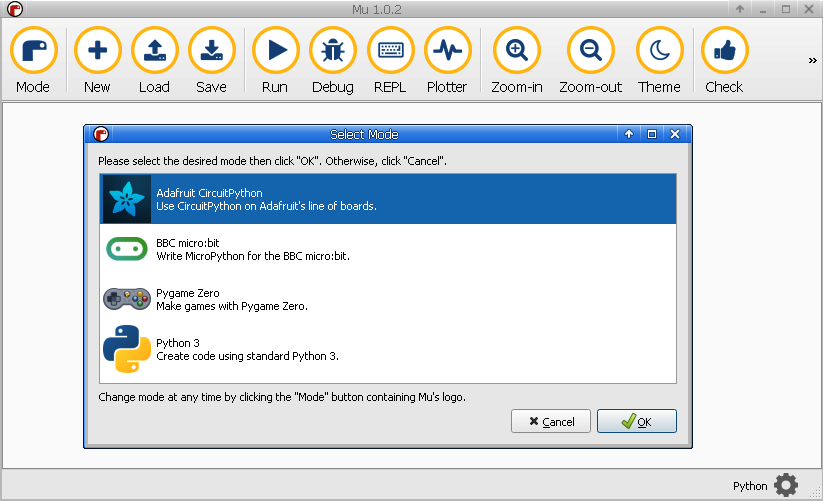Screen dimensions: 823x501
Task: Load a file using the Load icon
Action: tap(155, 50)
